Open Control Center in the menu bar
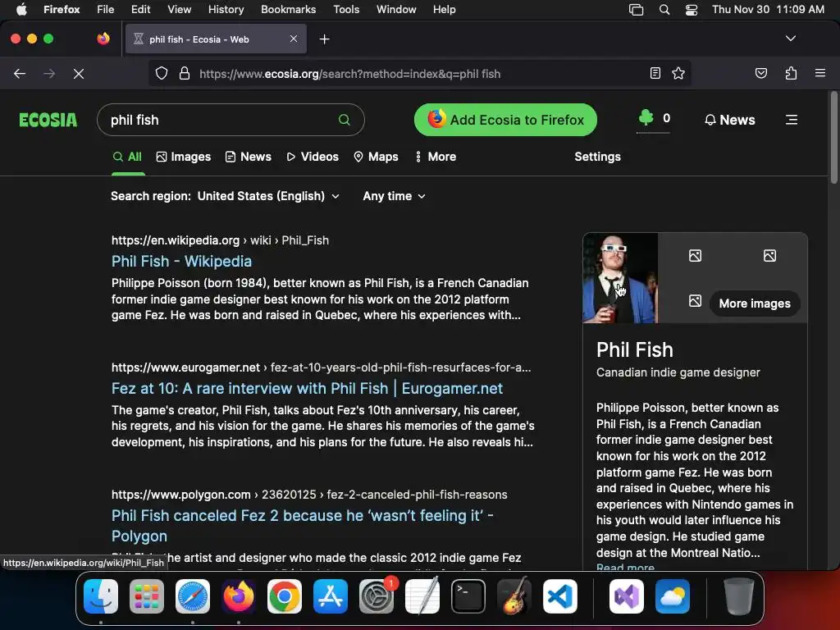This screenshot has width=840, height=630. pyautogui.click(x=691, y=9)
